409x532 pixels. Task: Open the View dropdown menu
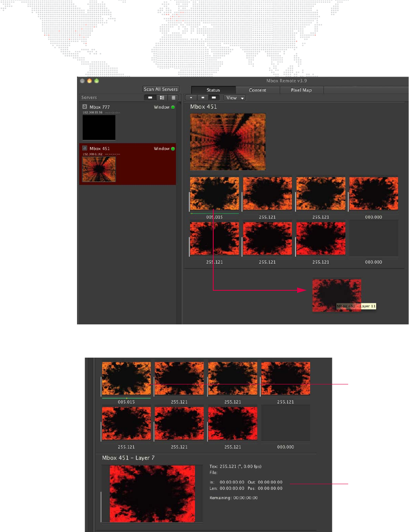(235, 98)
